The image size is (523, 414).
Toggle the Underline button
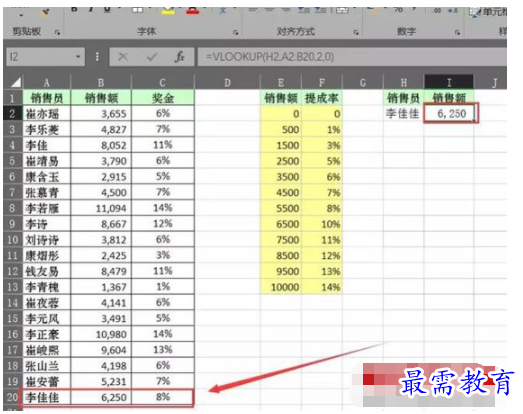107,10
